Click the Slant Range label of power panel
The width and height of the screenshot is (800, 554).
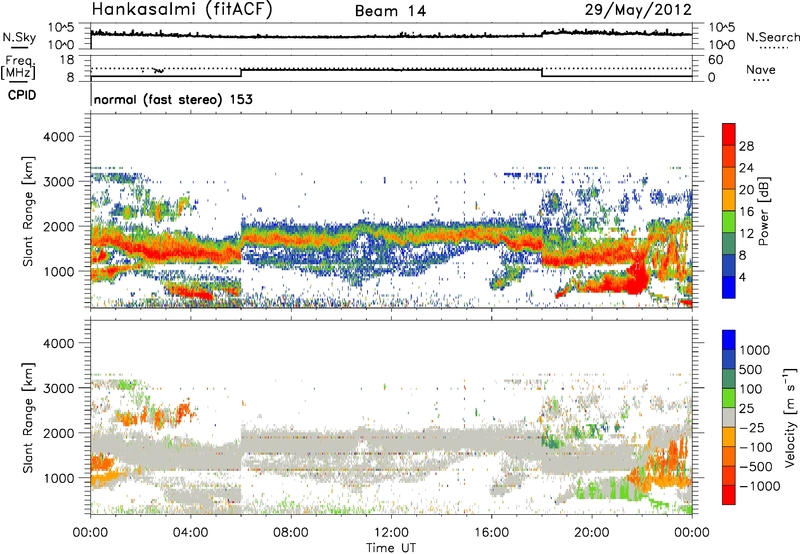point(28,211)
